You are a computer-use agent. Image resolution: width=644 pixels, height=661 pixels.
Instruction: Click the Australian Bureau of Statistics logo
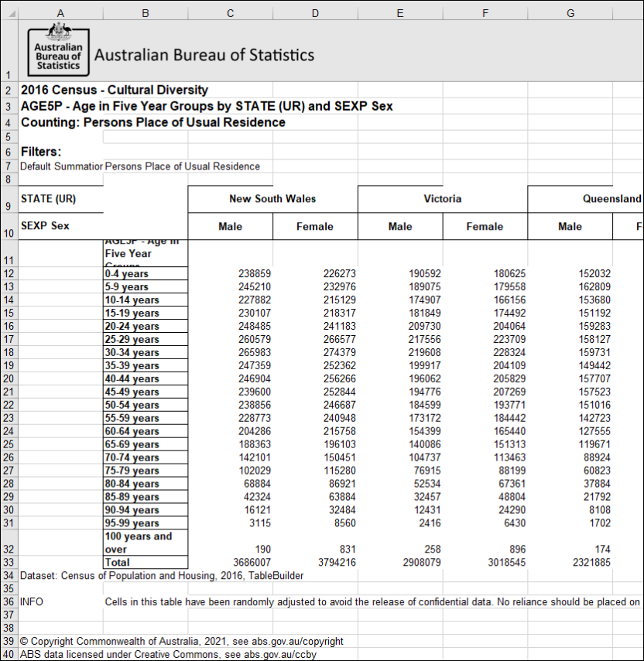coord(59,51)
